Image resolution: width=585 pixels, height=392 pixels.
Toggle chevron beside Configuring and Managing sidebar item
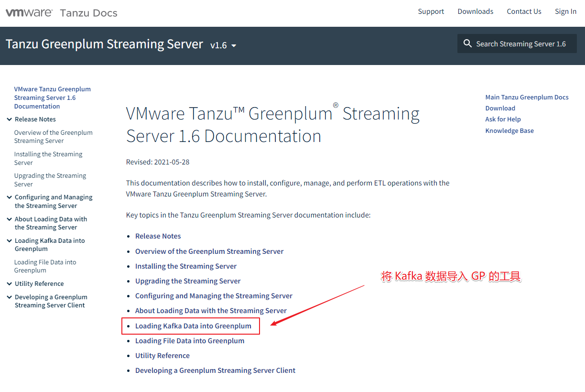pyautogui.click(x=9, y=197)
